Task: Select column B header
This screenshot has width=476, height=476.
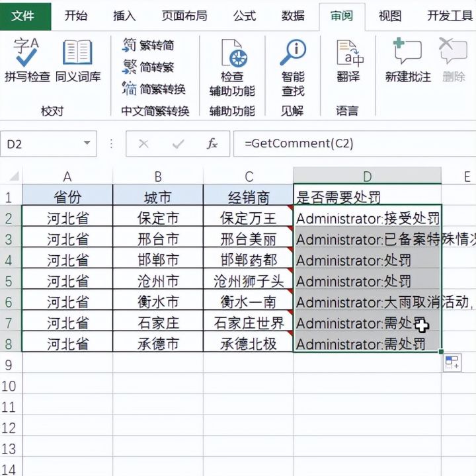Action: pos(158,177)
